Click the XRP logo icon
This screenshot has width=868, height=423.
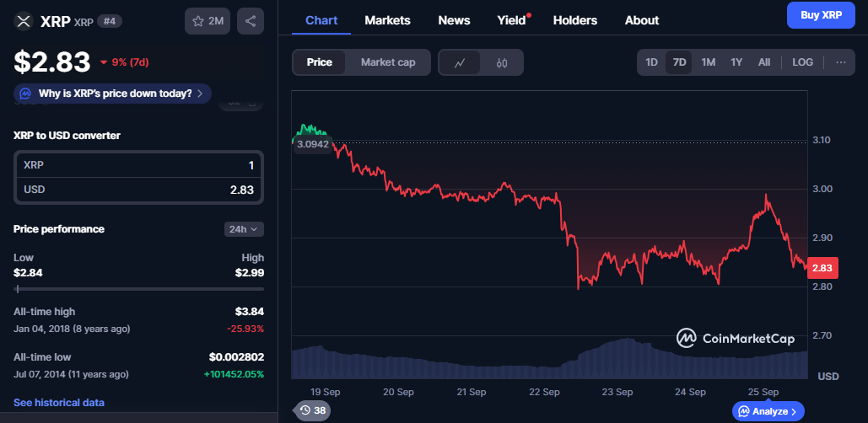pos(24,20)
